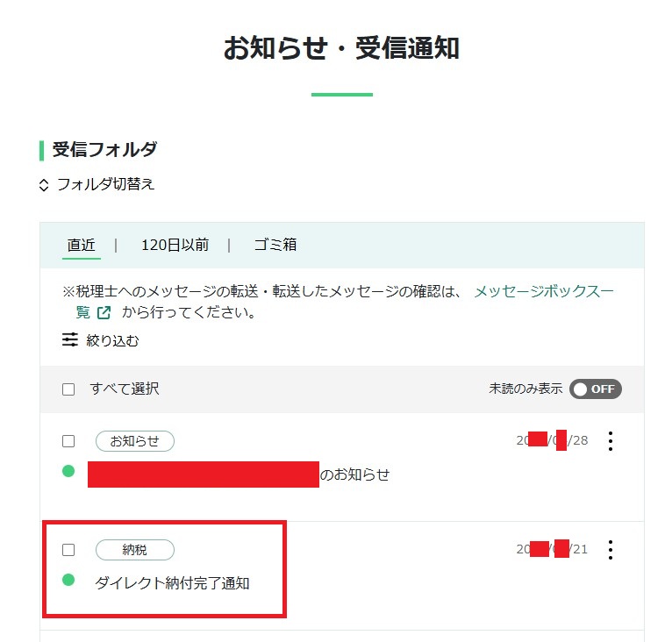Toggle the 未読のみ表示 OFF switch
This screenshot has height=642, width=672.
(596, 389)
